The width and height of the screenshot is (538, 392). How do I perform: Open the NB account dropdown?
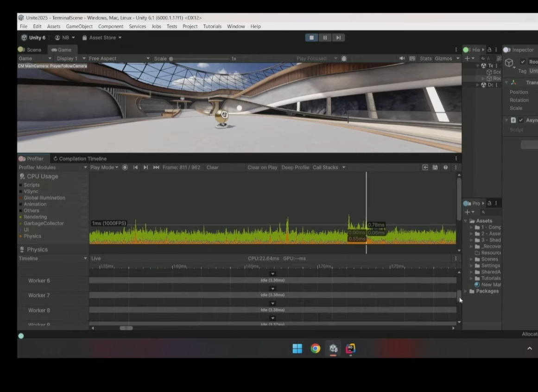pos(65,37)
